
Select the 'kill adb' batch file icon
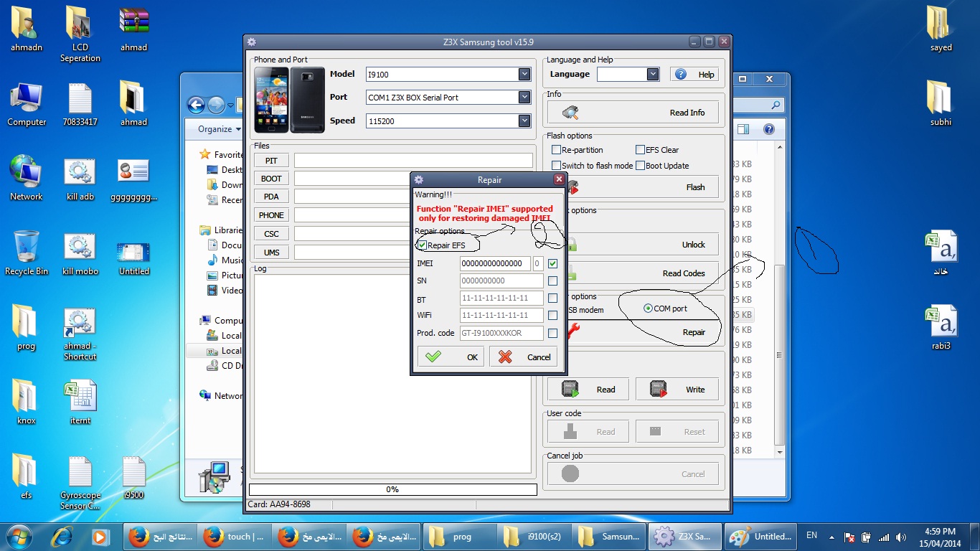coord(80,179)
